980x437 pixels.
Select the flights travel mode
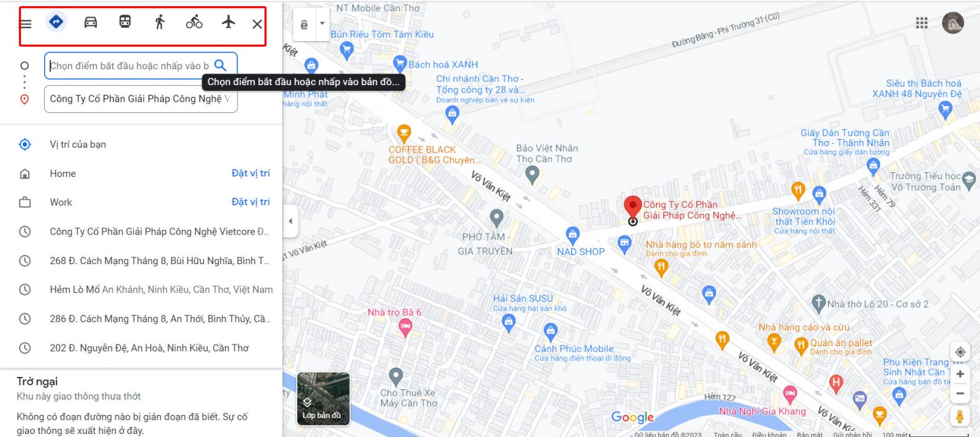click(x=228, y=22)
